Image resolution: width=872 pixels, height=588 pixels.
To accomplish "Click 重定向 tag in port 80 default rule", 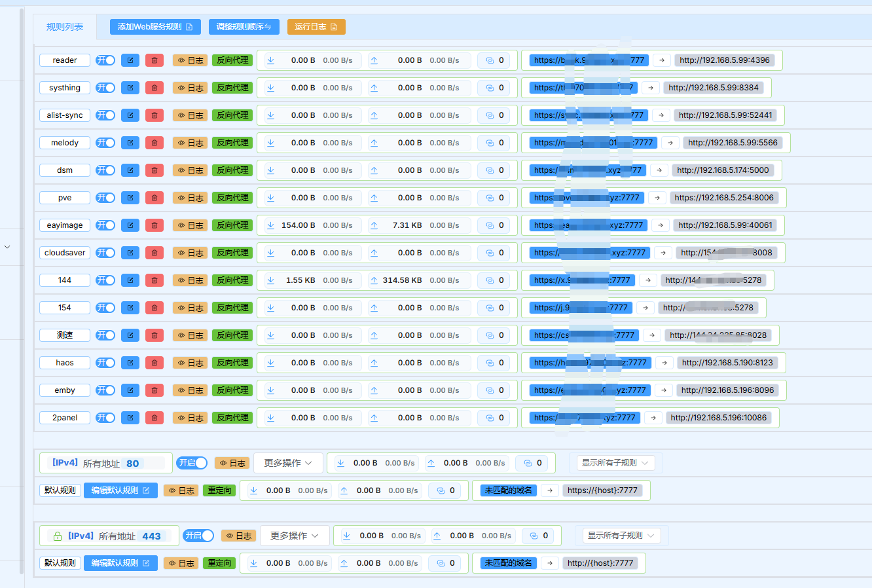I will 219,490.
